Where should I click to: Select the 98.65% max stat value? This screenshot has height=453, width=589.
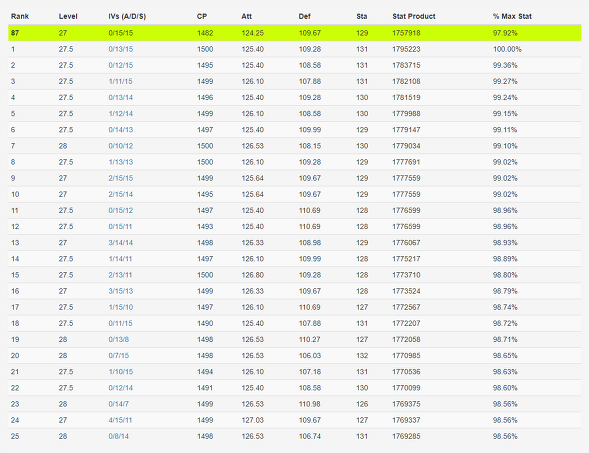coord(505,356)
